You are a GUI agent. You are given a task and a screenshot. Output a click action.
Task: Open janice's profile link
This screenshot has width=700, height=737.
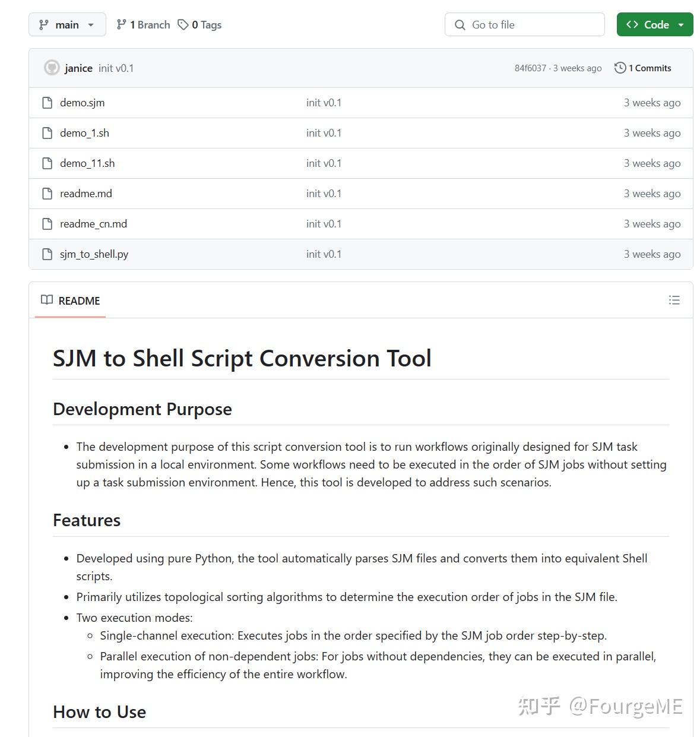click(x=78, y=68)
